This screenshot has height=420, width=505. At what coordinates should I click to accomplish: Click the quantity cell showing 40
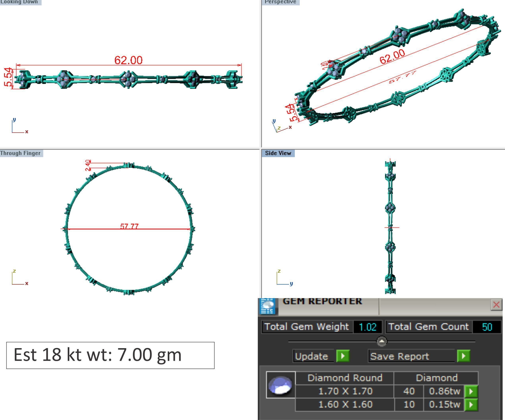tap(409, 391)
